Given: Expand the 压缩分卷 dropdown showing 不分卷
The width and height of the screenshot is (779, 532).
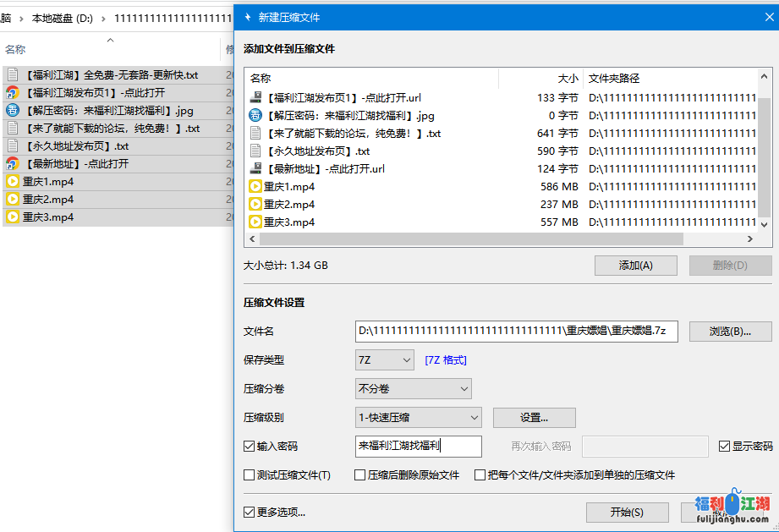Looking at the screenshot, I should pos(414,389).
